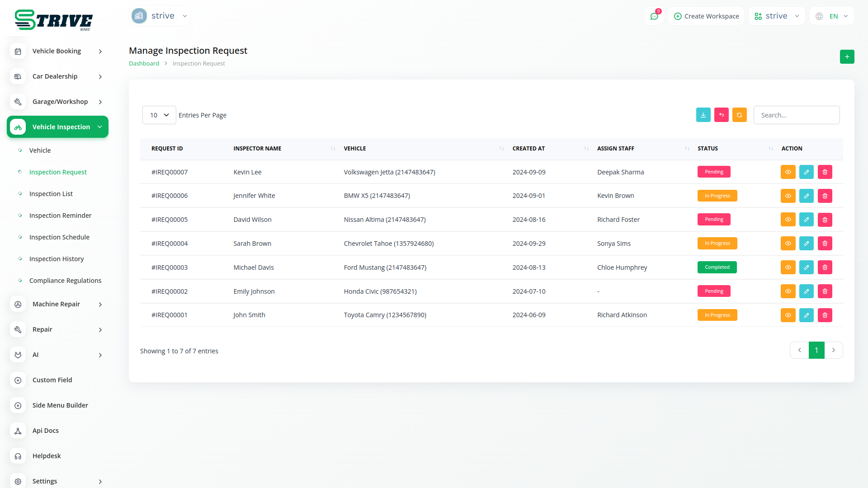
Task: Open the chat messages notification icon
Action: (x=654, y=16)
